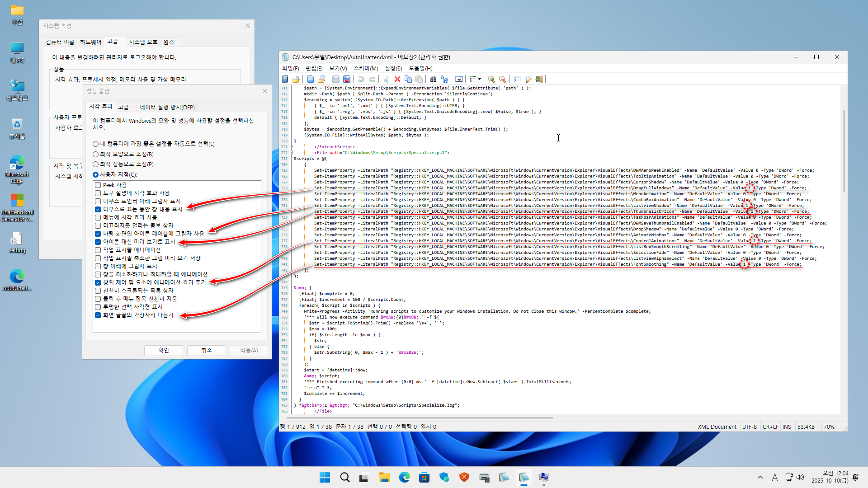Screen dimensions: 868x488
Task: Click the 확인 button in 성능 옵션
Action: tap(163, 350)
